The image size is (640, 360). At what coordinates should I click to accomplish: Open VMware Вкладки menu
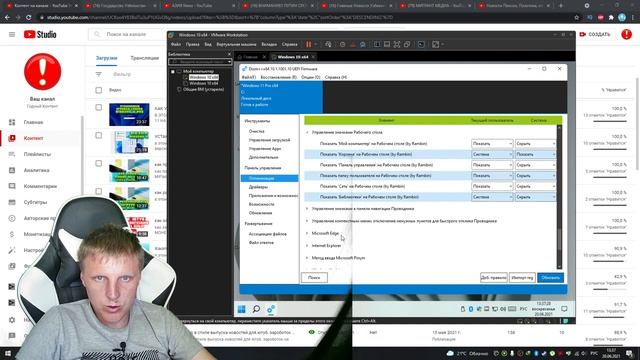point(269,44)
